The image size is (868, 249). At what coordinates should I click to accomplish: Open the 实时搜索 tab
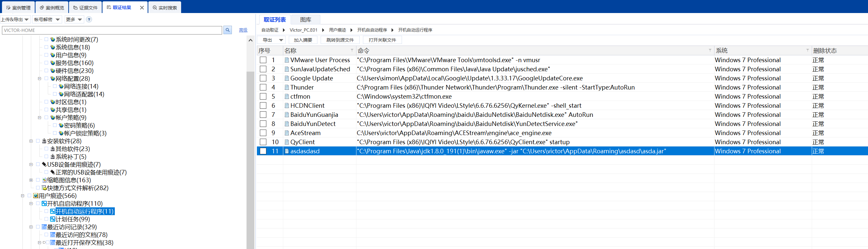(x=165, y=7)
